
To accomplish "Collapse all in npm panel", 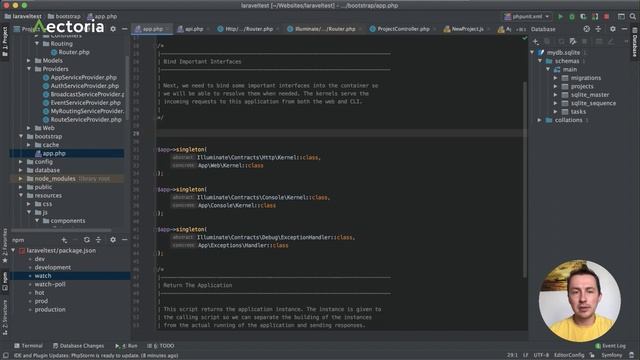I will pyautogui.click(x=98, y=240).
